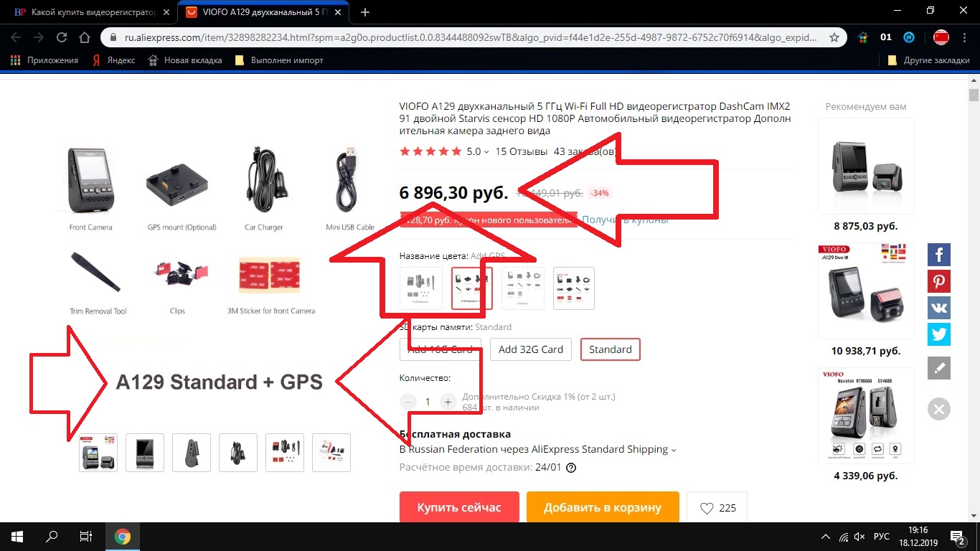Select the Add 32G Card option
Screen dimensions: 980x551
coord(531,349)
